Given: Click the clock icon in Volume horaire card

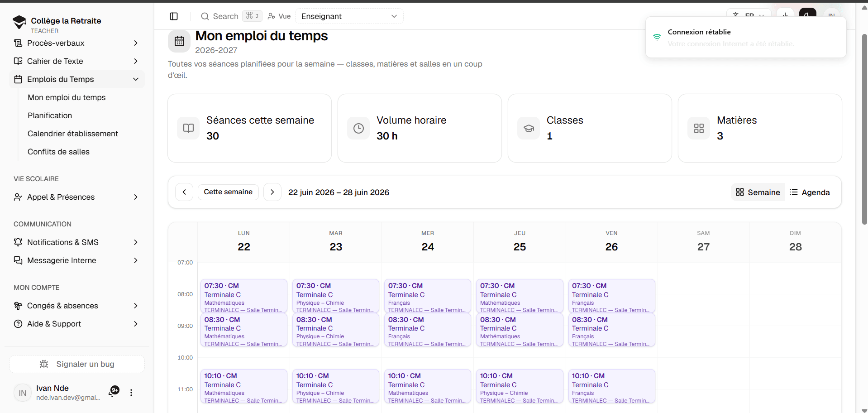Looking at the screenshot, I should pyautogui.click(x=358, y=128).
